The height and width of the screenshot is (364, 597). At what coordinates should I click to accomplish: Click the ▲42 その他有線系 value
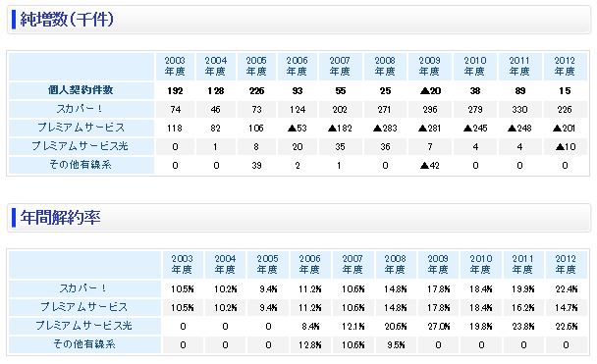coord(430,166)
